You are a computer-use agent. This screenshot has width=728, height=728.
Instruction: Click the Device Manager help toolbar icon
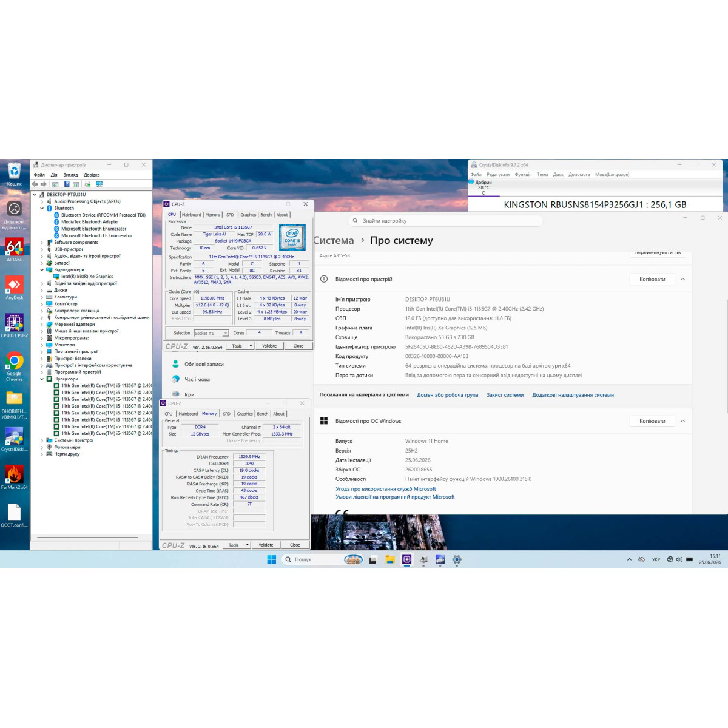point(67,184)
